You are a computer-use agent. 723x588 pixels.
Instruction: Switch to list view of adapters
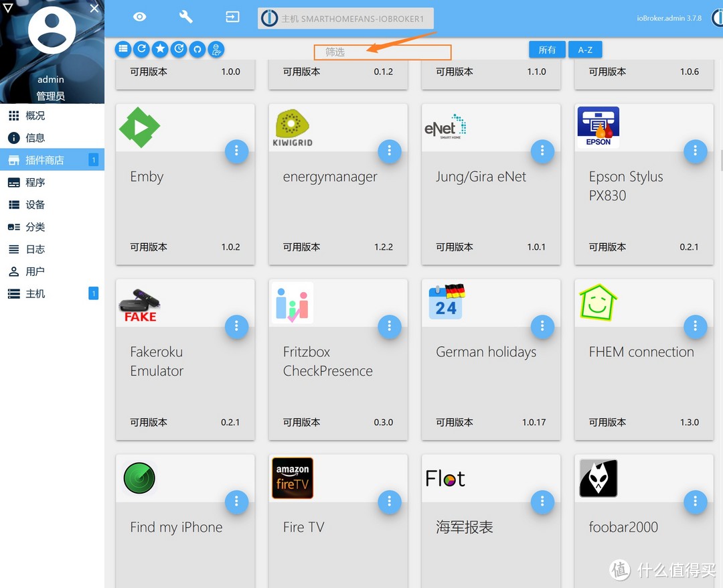[123, 49]
